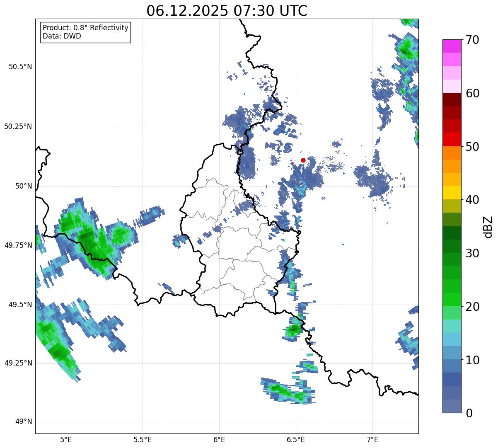Click the latitude label 50.25°N
This screenshot has height=448, width=498.
point(18,126)
